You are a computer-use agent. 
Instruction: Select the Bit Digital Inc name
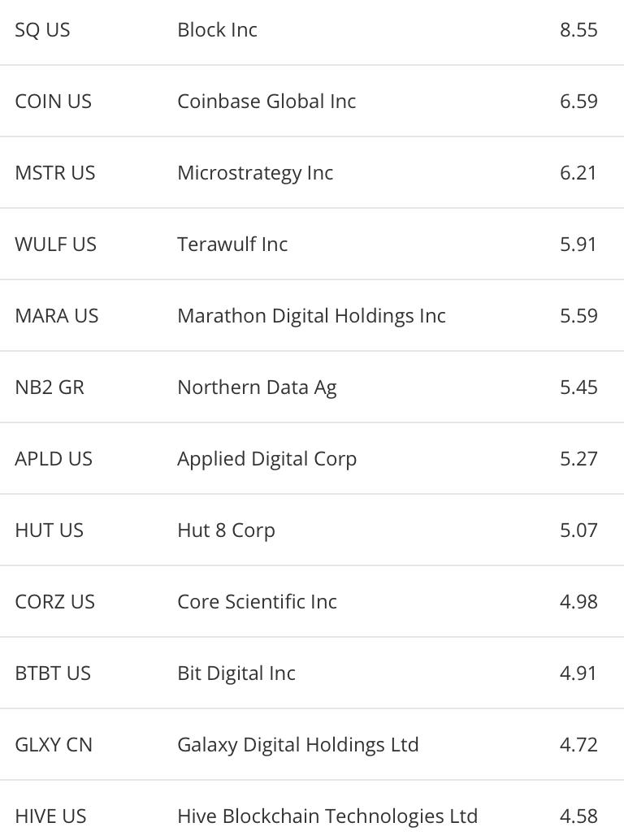coord(236,673)
